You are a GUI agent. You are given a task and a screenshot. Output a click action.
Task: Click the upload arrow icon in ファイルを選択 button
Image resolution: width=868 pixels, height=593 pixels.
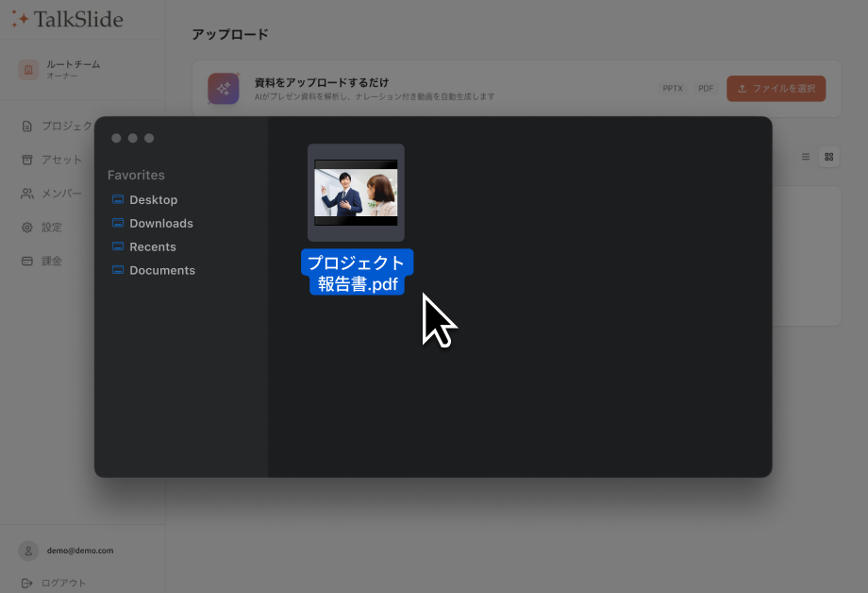point(741,88)
